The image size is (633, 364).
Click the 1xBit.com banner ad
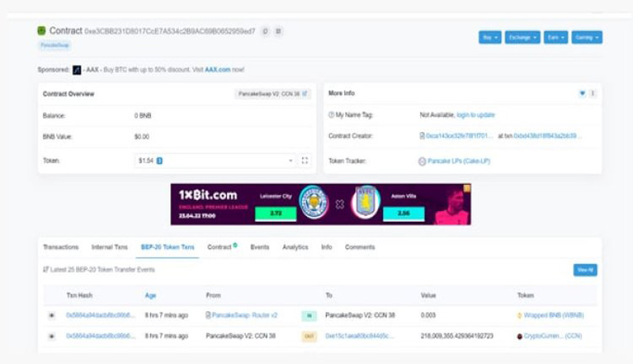(x=320, y=204)
